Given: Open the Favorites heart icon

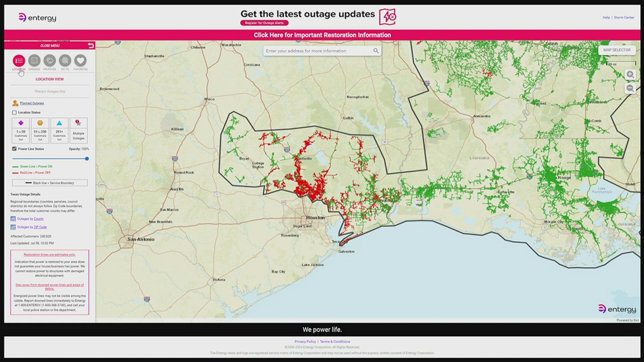Looking at the screenshot, I should coord(80,61).
